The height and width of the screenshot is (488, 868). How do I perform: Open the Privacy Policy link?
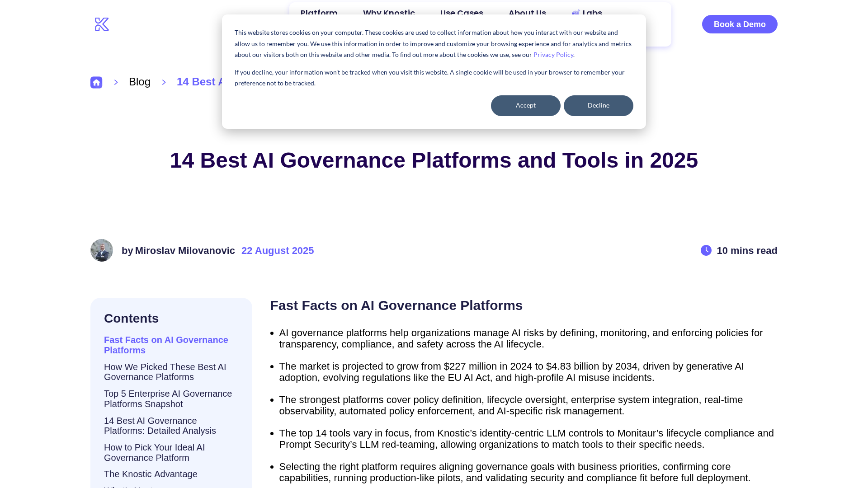click(x=553, y=55)
